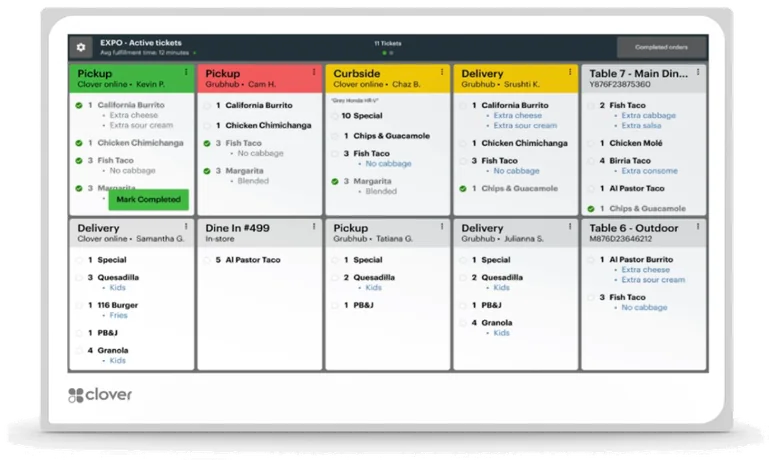The width and height of the screenshot is (769, 460).
Task: Click the '11 Tickets' page indicator
Action: (387, 43)
